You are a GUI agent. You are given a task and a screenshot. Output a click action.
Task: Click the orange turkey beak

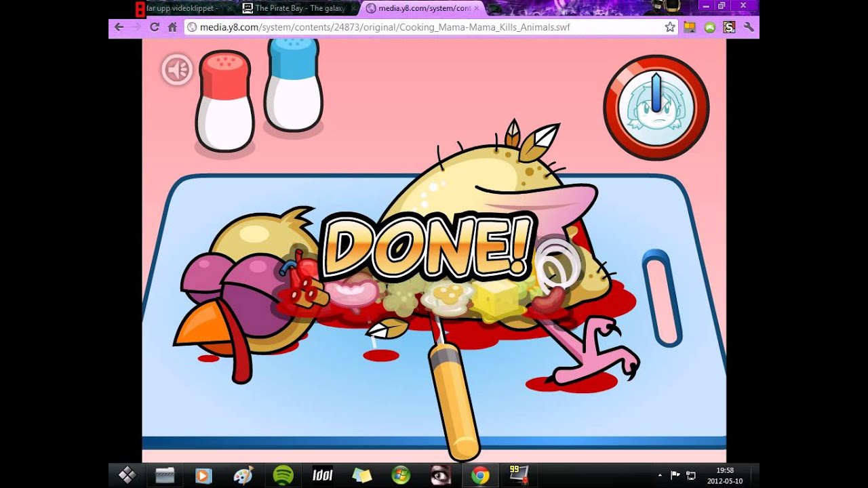(x=202, y=325)
